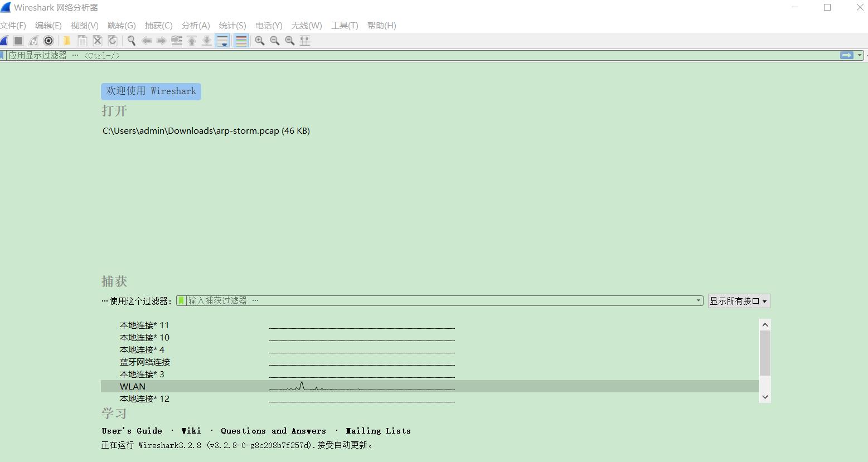The width and height of the screenshot is (868, 462).
Task: Start capturing packets with the shark fin icon
Action: [4, 41]
